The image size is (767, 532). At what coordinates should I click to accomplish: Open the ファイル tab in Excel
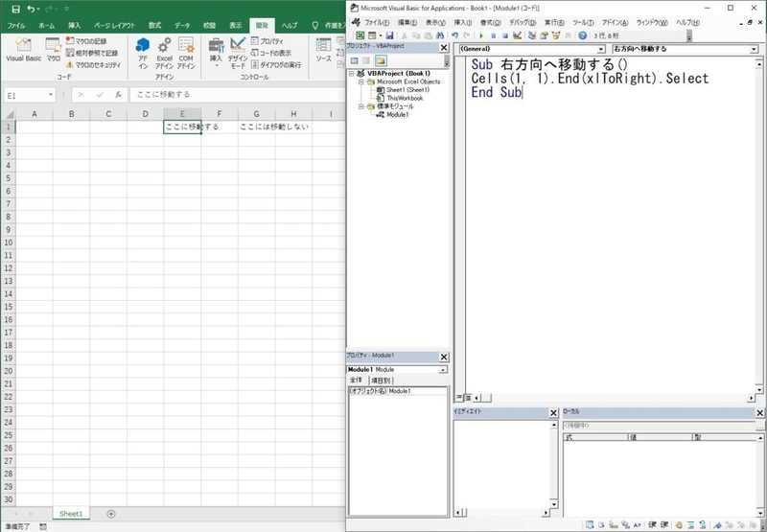pos(16,26)
